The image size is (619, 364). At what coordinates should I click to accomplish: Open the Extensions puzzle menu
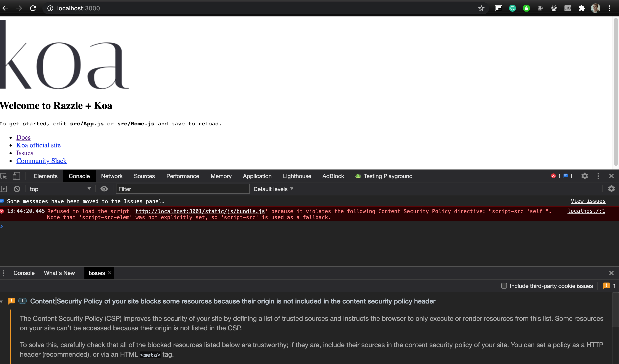pos(582,8)
